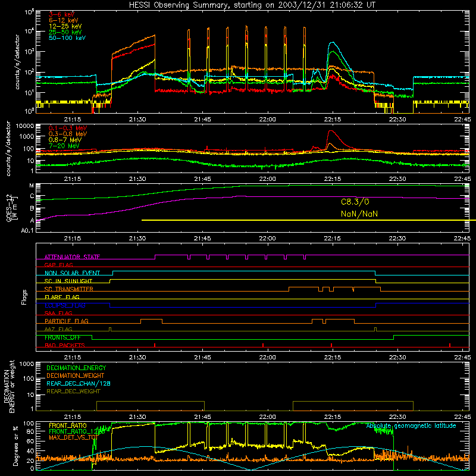476x476 pixels.
Task: Click the MAX_DET_VS_TOT legend label
Action: 73,437
